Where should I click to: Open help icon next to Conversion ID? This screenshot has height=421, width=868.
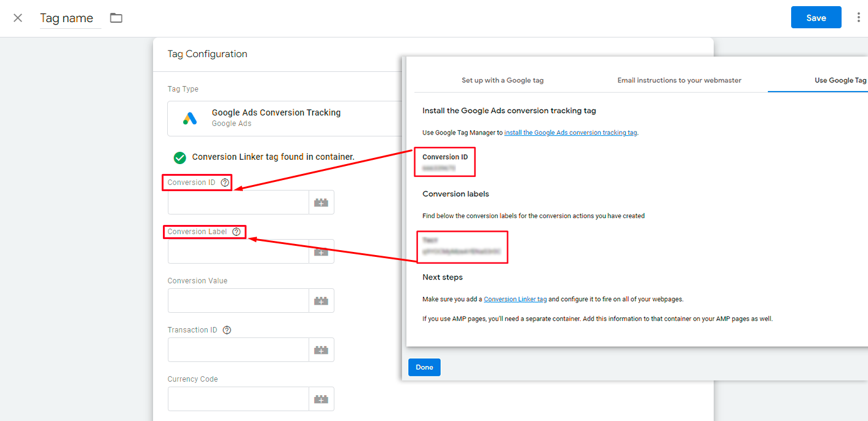225,183
